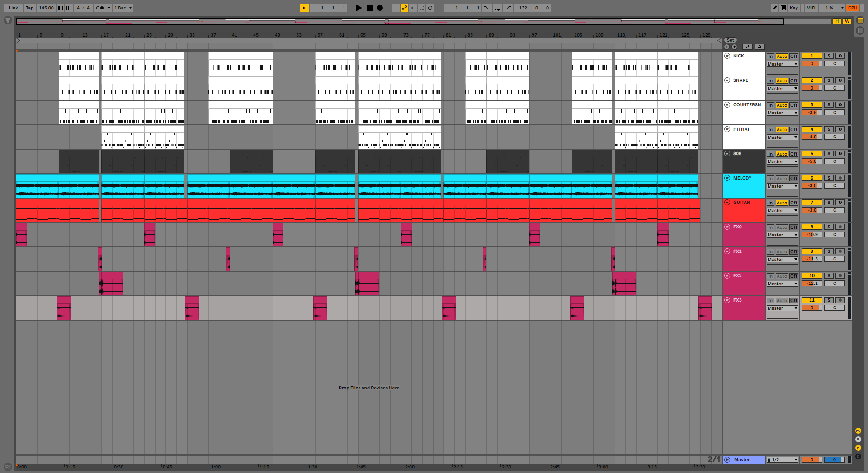Click the Arrangement view selector icon
Viewport: 868px width, 473px height.
tap(860, 20)
